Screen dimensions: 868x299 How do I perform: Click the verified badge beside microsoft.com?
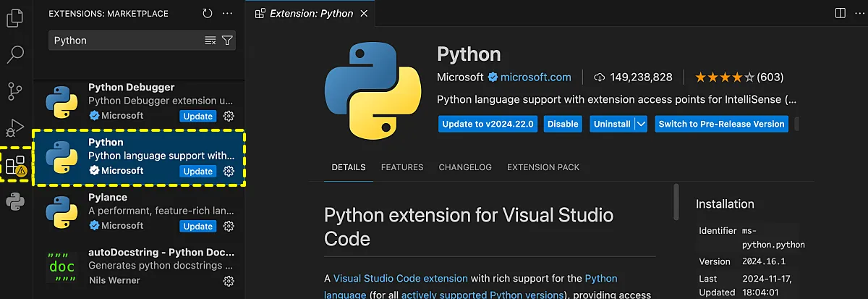493,77
